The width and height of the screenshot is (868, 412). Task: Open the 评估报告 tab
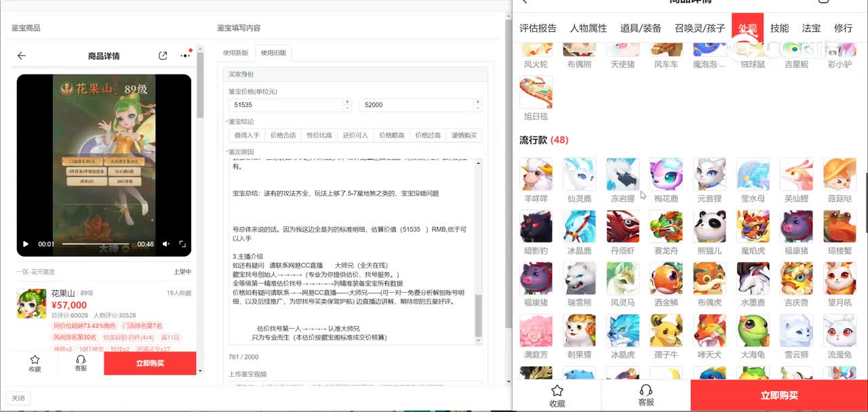[x=538, y=28]
